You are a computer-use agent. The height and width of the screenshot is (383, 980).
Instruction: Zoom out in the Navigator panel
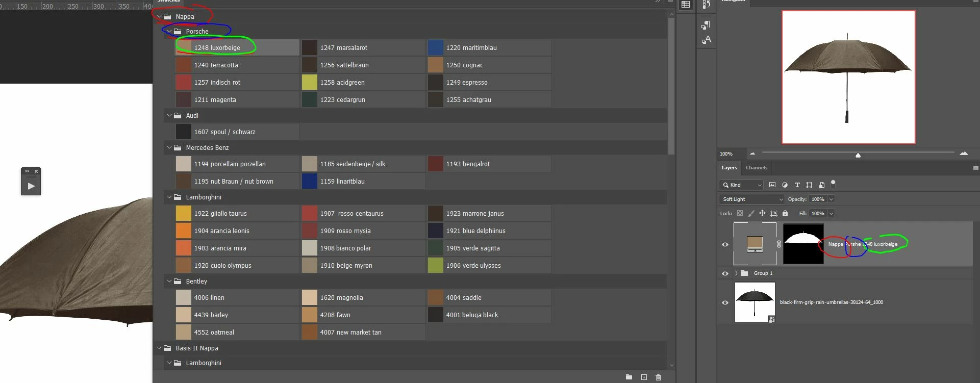coord(752,153)
